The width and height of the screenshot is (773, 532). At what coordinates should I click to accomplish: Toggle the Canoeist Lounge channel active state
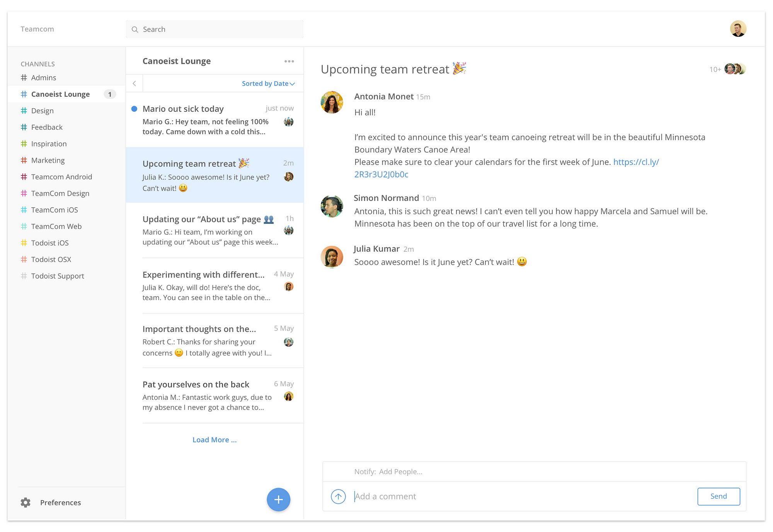pos(62,94)
